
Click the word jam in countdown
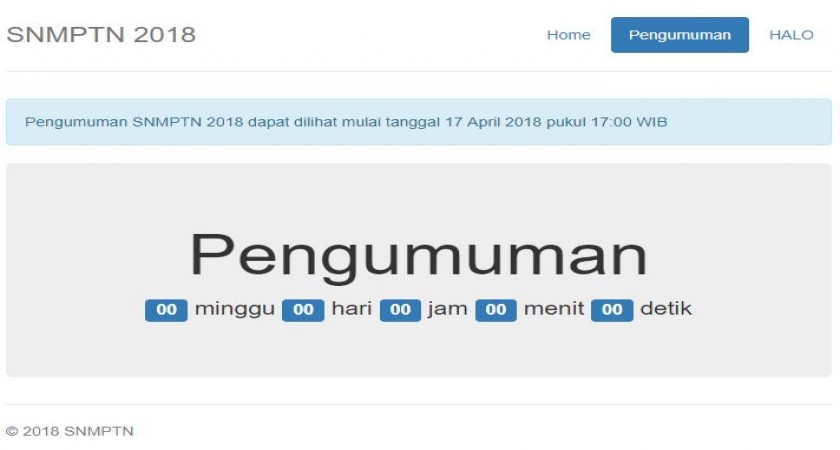click(x=447, y=310)
